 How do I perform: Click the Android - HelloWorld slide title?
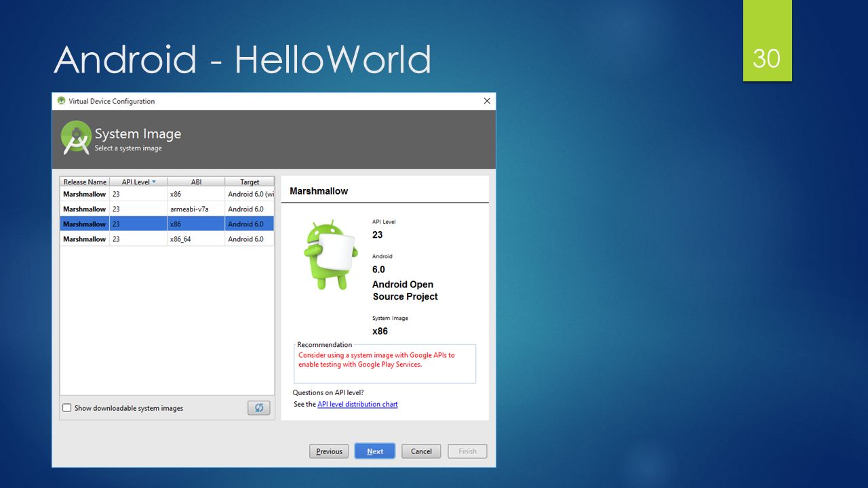[242, 59]
